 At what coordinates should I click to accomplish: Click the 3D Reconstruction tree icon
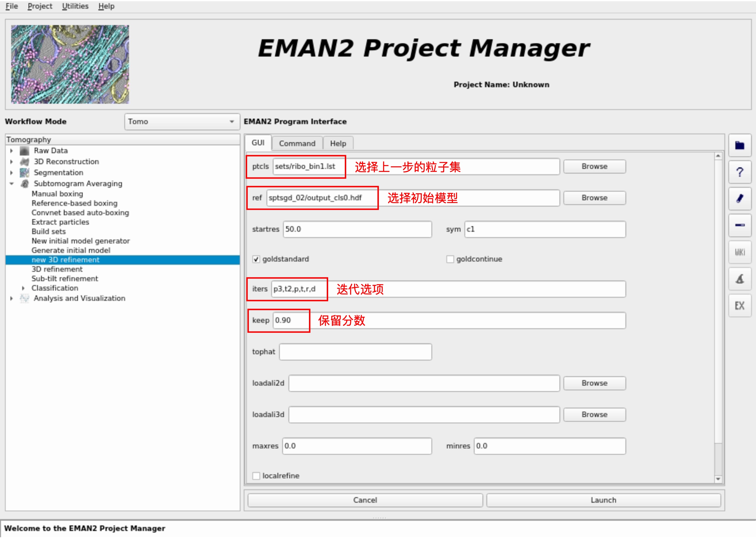(25, 162)
